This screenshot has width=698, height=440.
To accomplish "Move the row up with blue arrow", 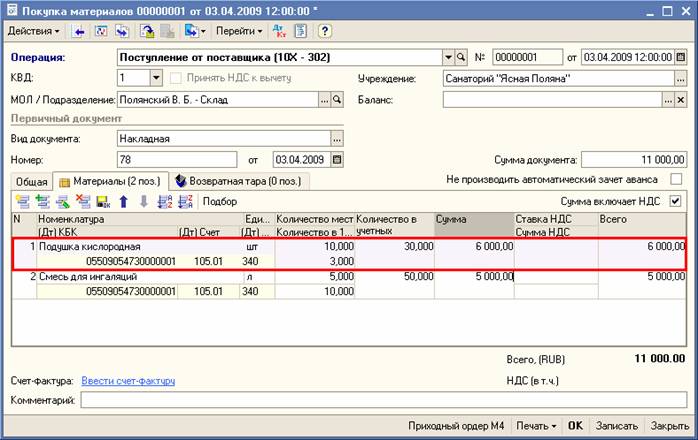I will click(124, 201).
